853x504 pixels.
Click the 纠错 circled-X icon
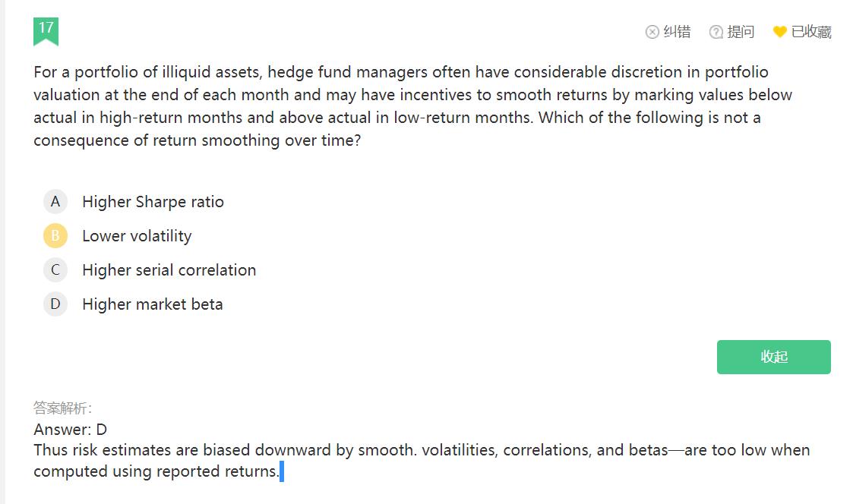point(652,32)
